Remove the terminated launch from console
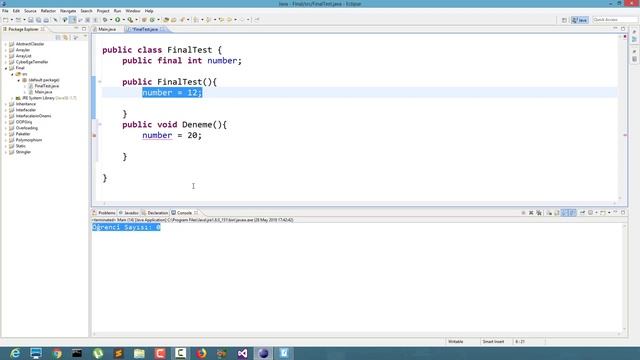This screenshot has width=640, height=360. [531, 213]
